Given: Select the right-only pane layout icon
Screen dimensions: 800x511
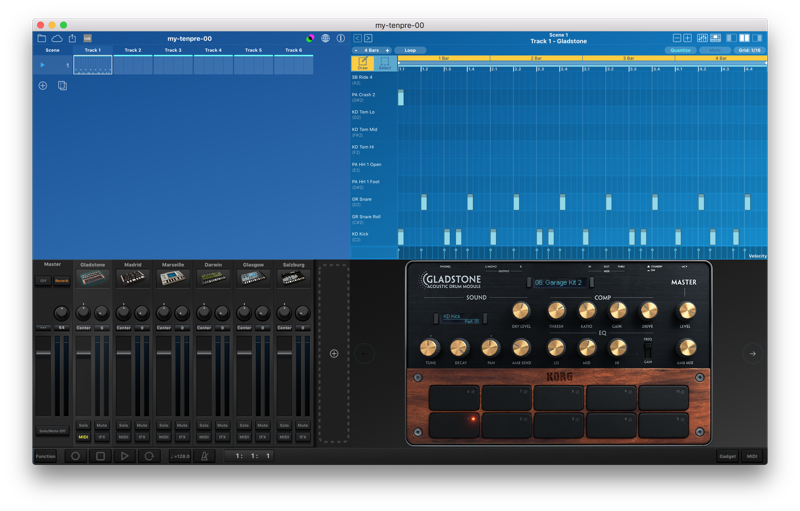Looking at the screenshot, I should pyautogui.click(x=758, y=38).
